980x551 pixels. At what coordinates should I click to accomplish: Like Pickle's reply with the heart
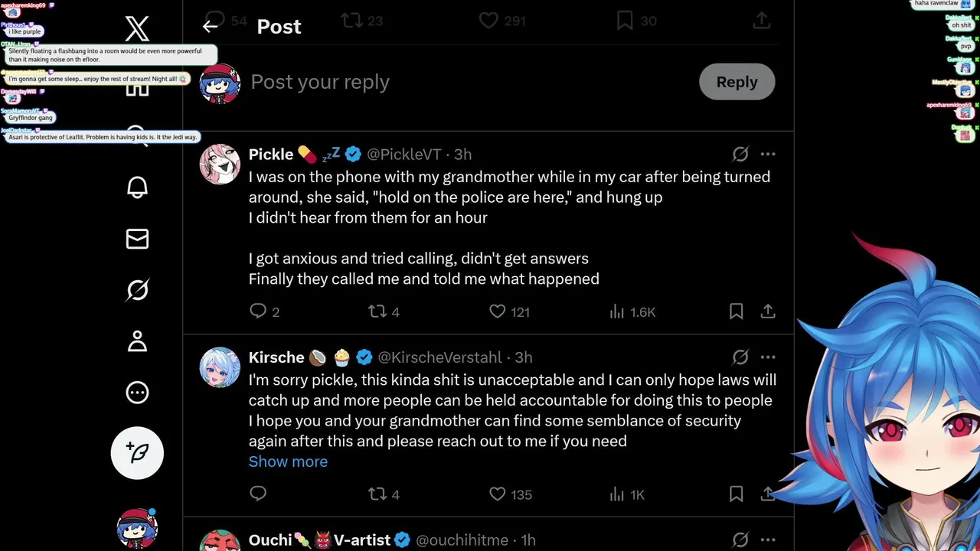[x=498, y=311]
